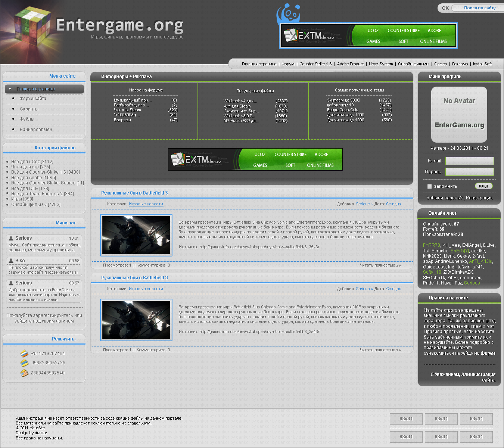
Task: Click wallet icon beside Z383448932540
Action: coord(24,373)
